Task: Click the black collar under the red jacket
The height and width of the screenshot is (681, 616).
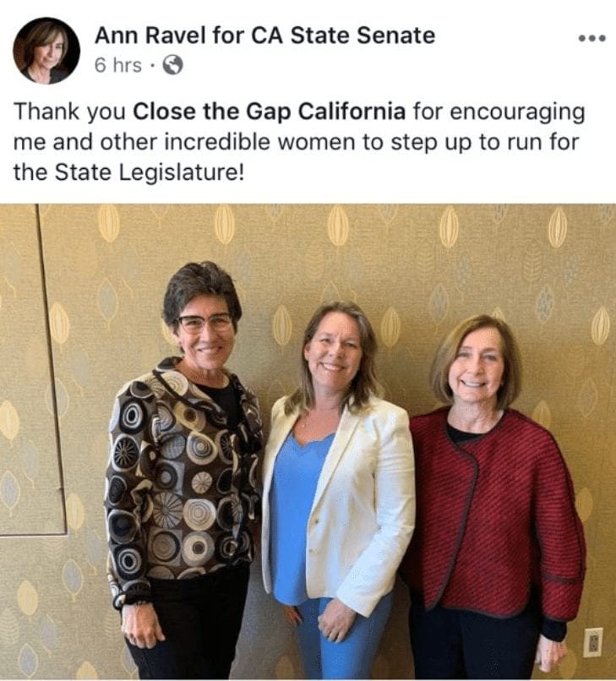Action: (x=466, y=433)
